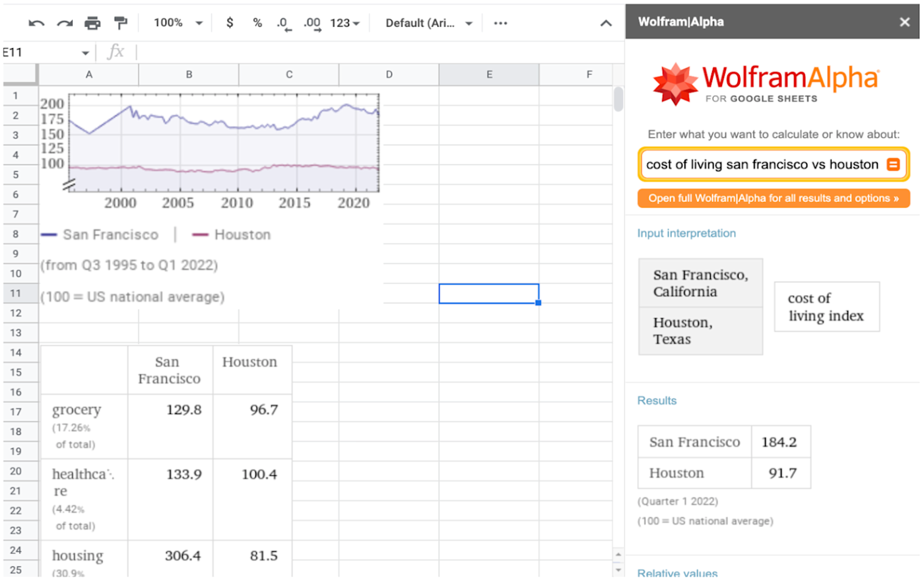The height and width of the screenshot is (581, 924).
Task: Click the Name box showing E11
Action: (40, 53)
